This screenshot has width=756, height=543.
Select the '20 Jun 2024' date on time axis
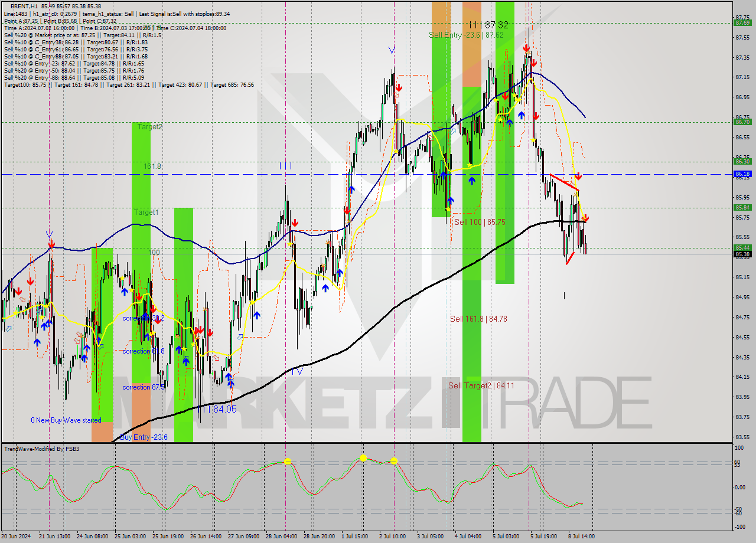pos(17,537)
